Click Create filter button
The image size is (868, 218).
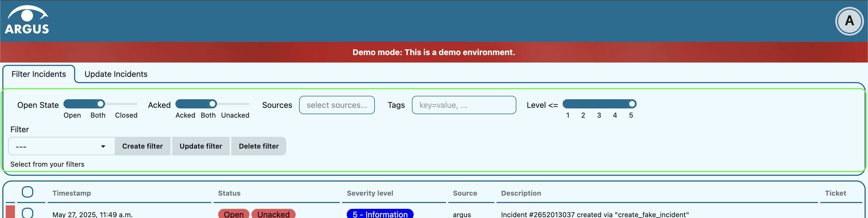click(143, 146)
